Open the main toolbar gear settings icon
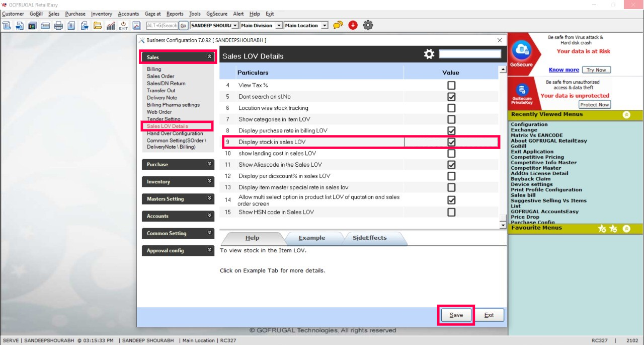Viewport: 644px width, 345px height. [368, 25]
